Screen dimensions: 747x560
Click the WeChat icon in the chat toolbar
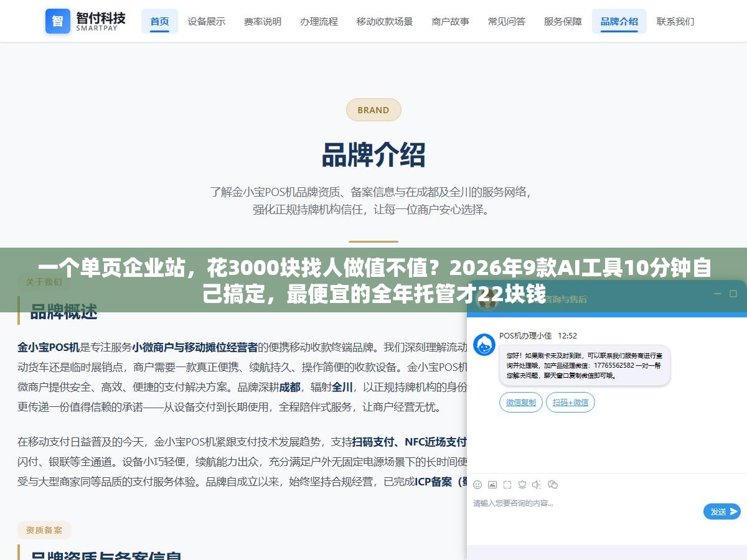pos(553,485)
